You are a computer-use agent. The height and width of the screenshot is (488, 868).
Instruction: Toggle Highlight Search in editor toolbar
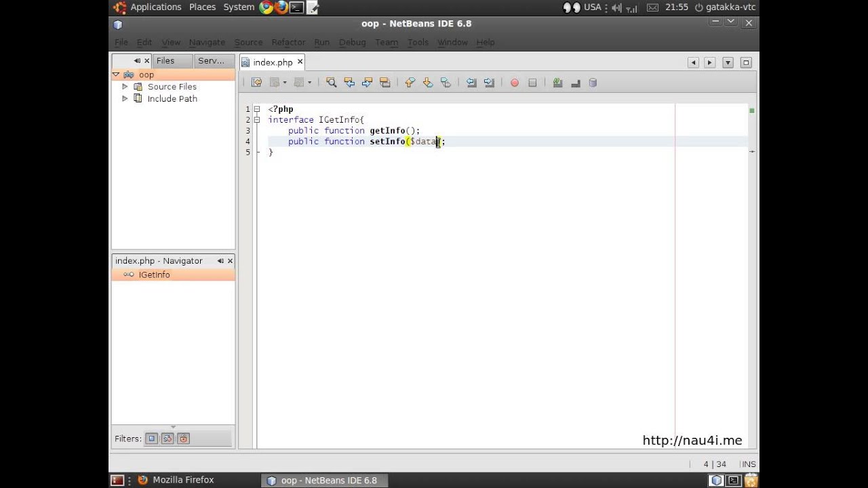384,83
